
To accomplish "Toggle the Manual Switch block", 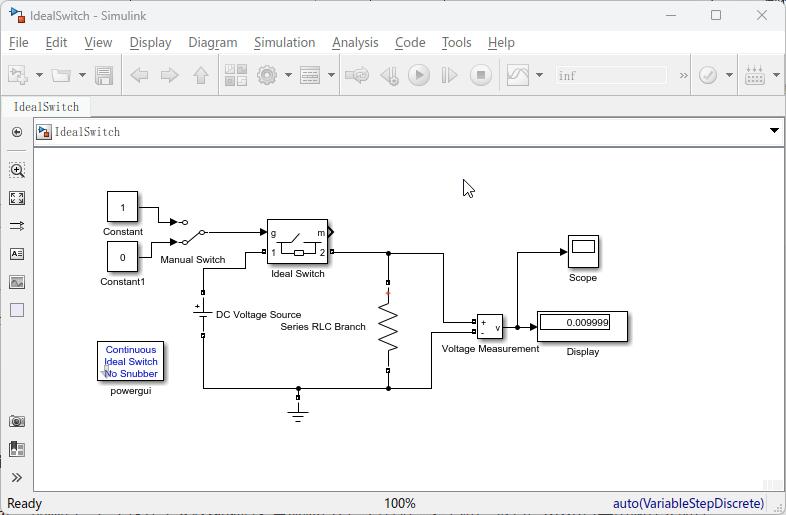I will tap(192, 232).
